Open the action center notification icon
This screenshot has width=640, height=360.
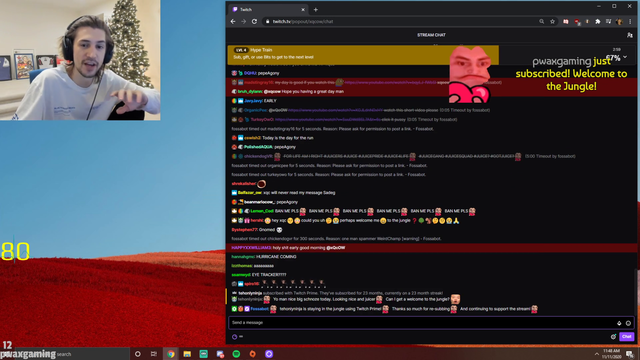[x=630, y=354]
